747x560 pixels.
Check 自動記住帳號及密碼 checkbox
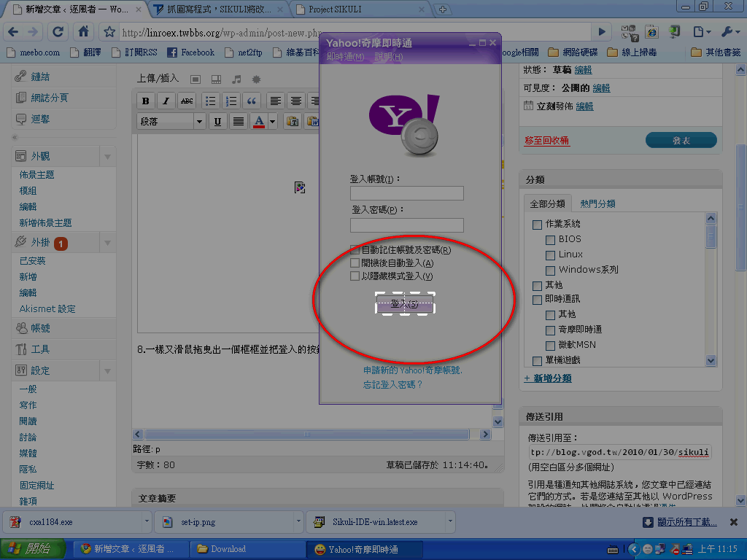point(355,249)
